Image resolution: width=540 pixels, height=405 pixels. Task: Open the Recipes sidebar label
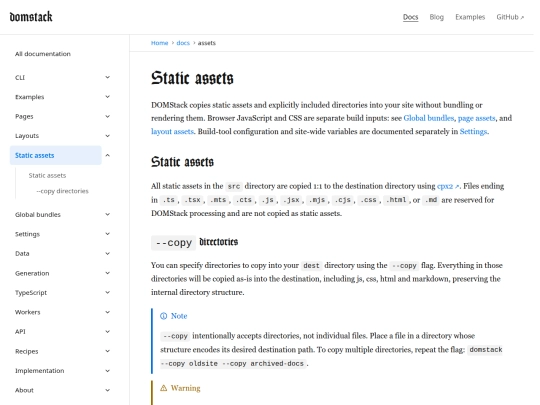(27, 351)
